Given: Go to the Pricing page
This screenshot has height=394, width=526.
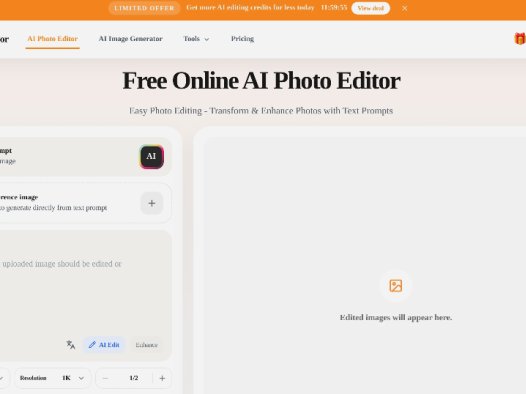Looking at the screenshot, I should (x=242, y=39).
